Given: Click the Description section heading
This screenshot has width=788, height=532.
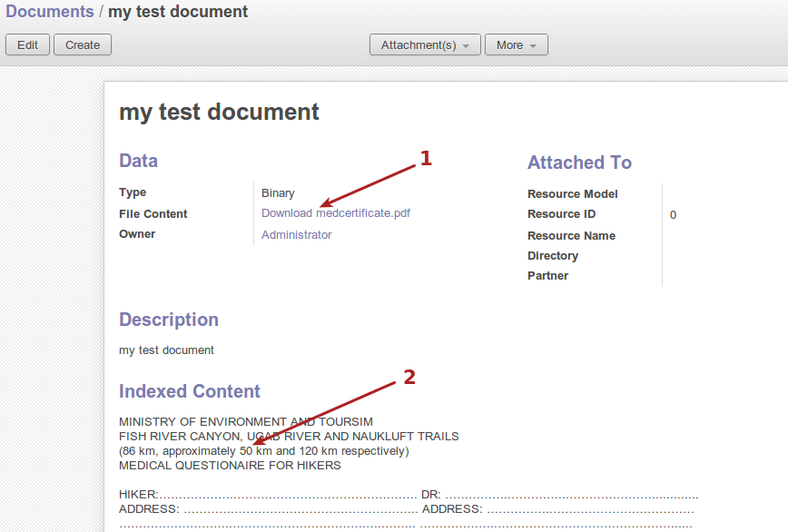Looking at the screenshot, I should (169, 320).
